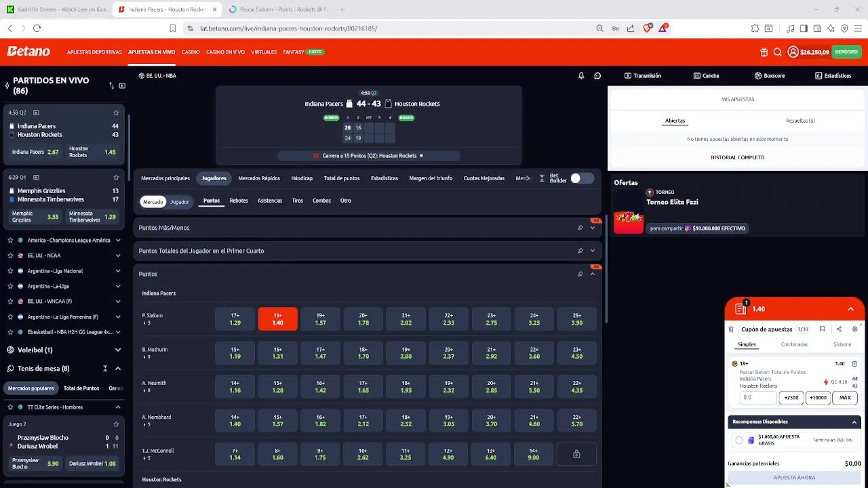Save the betslip with bookmark icon
The image size is (868, 488).
point(822,329)
